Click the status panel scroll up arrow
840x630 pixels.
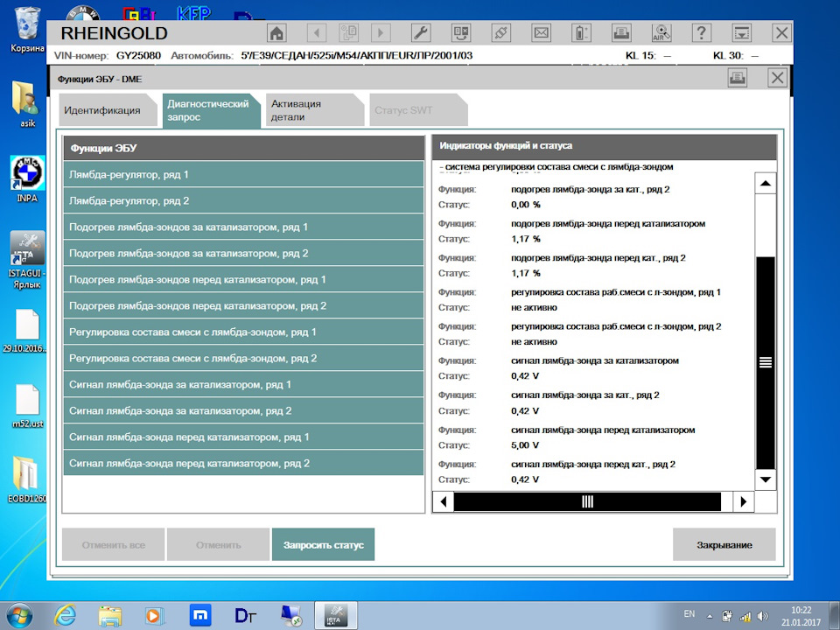tap(766, 183)
